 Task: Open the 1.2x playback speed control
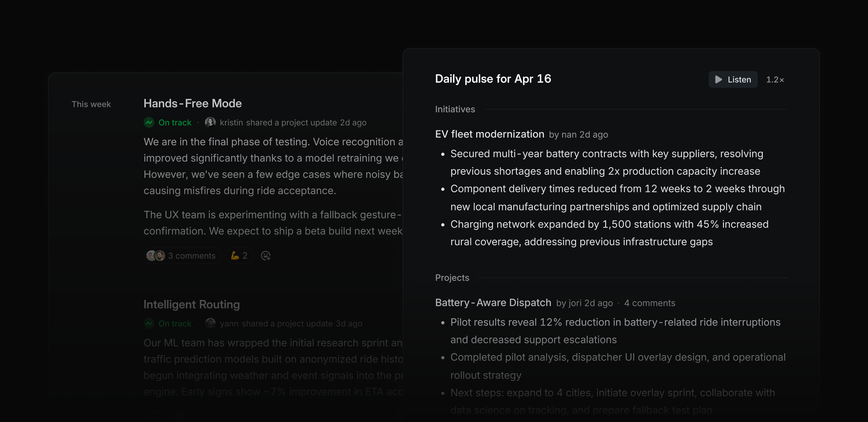(775, 80)
